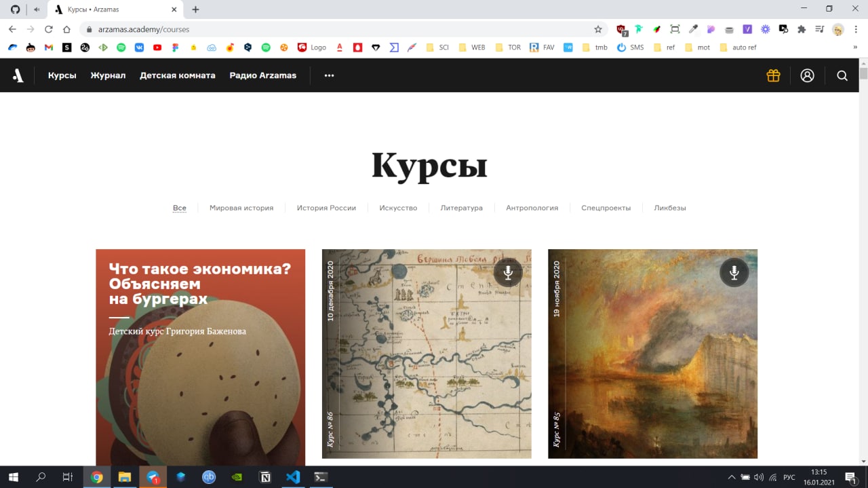Open the WEB bookmarks folder
Viewport: 868px width, 488px height.
click(x=472, y=48)
